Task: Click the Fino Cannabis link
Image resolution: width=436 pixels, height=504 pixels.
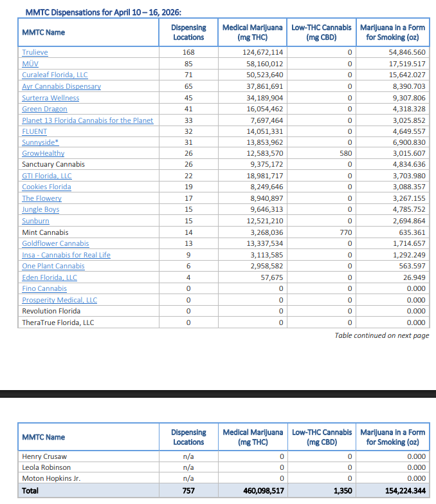Action: coord(44,288)
